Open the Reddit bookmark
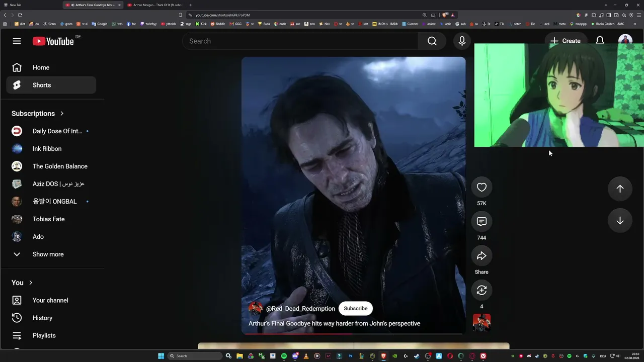Screen dimensions: 644x362 (217, 24)
